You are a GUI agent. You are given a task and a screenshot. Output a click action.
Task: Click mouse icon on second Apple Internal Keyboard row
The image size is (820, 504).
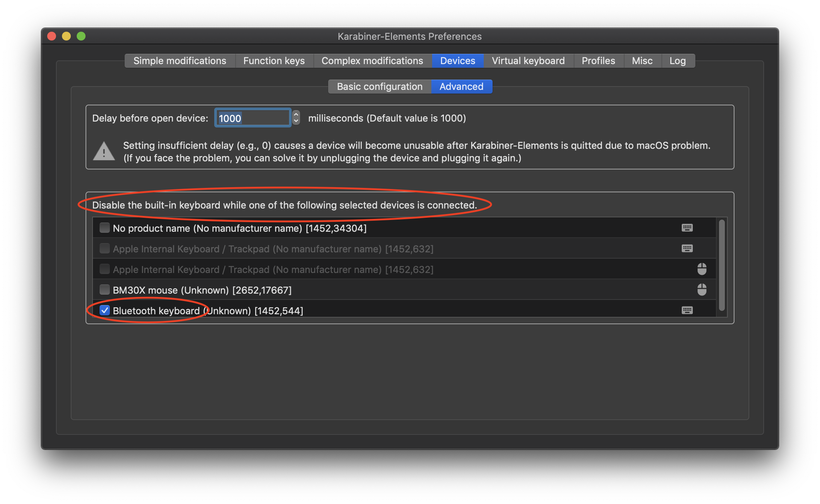(x=702, y=269)
